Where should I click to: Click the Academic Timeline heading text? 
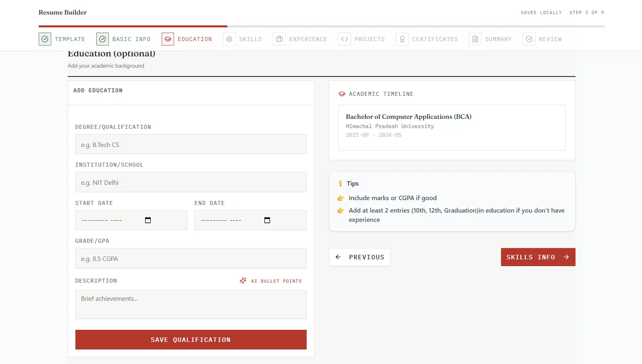[381, 94]
